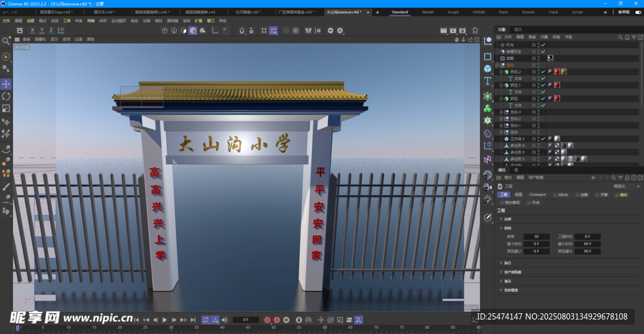
Task: Toggle the green checkmark for 灯光 object
Action: point(543,45)
